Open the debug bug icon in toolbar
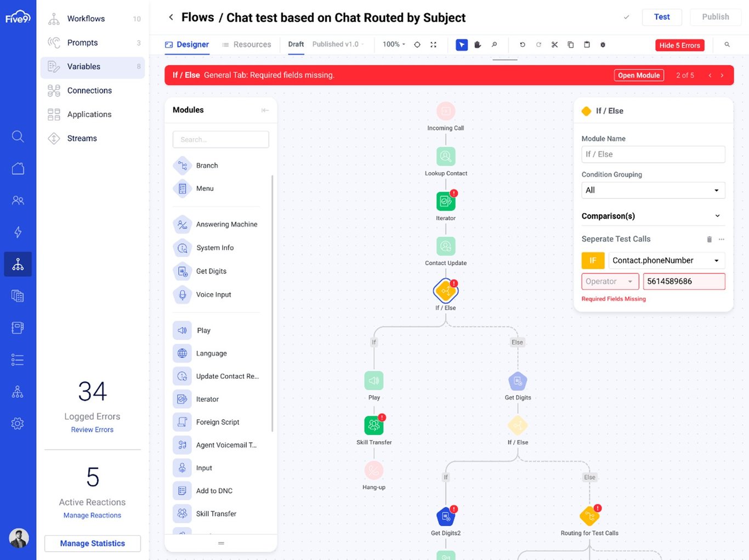Image resolution: width=749 pixels, height=560 pixels. tap(603, 44)
